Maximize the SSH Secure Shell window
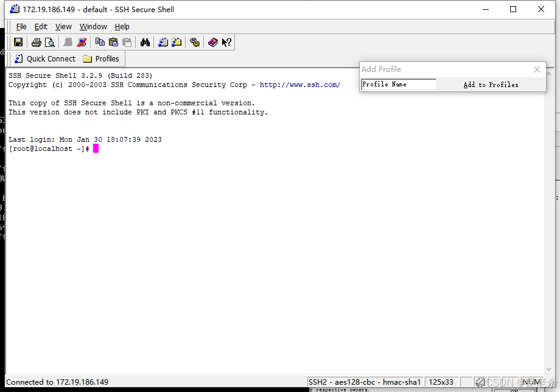The height and width of the screenshot is (392, 560). pos(513,9)
